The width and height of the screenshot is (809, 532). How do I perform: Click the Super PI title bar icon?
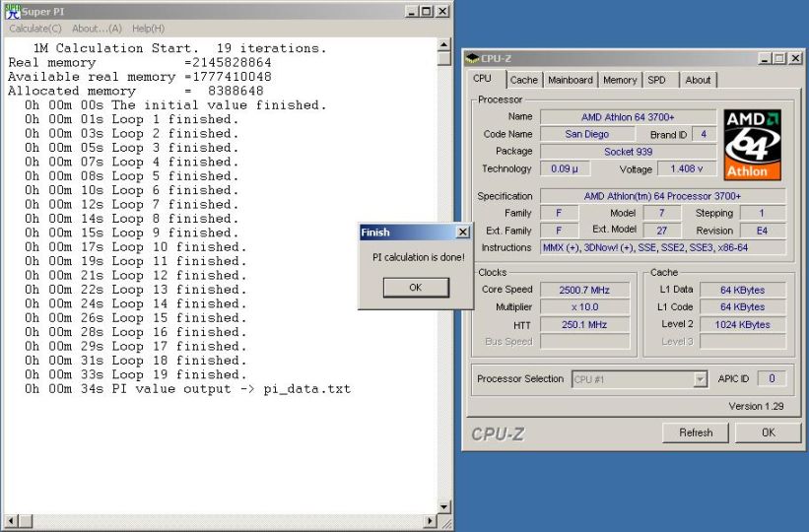coord(12,11)
